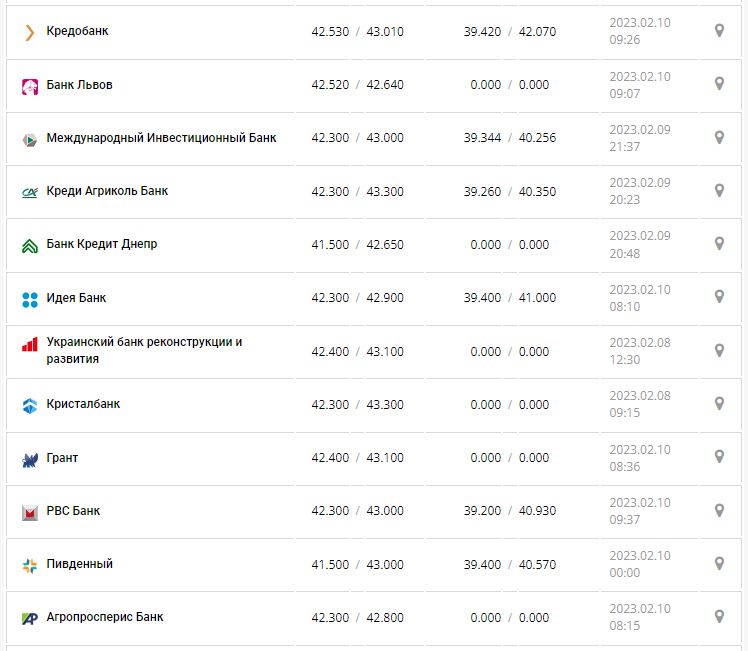Open the location pin for Банк Львов
The height and width of the screenshot is (651, 748).
718,84
